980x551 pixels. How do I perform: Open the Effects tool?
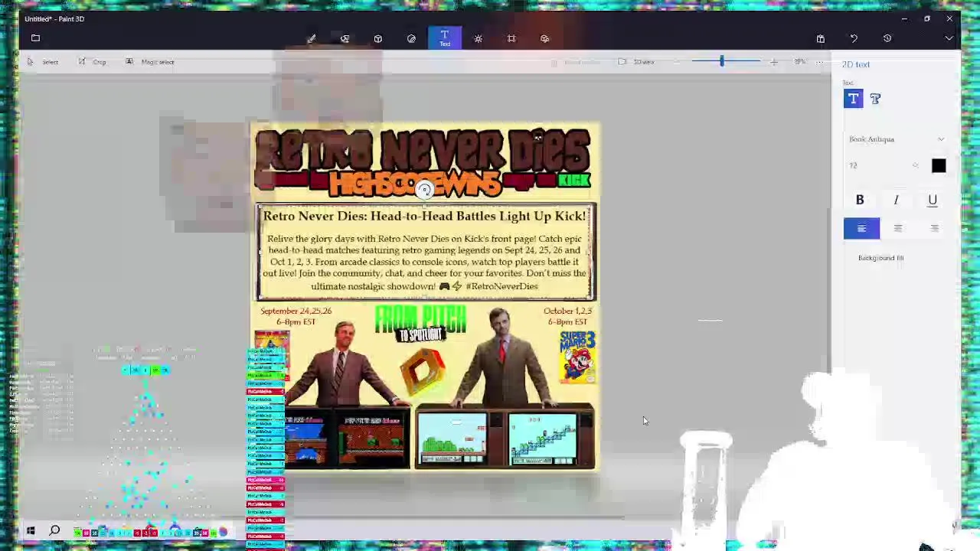click(479, 38)
